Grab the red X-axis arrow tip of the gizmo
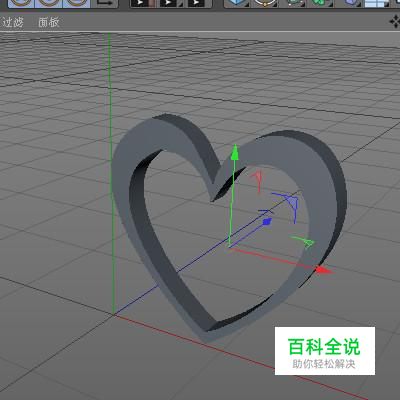The height and width of the screenshot is (400, 400). (323, 270)
